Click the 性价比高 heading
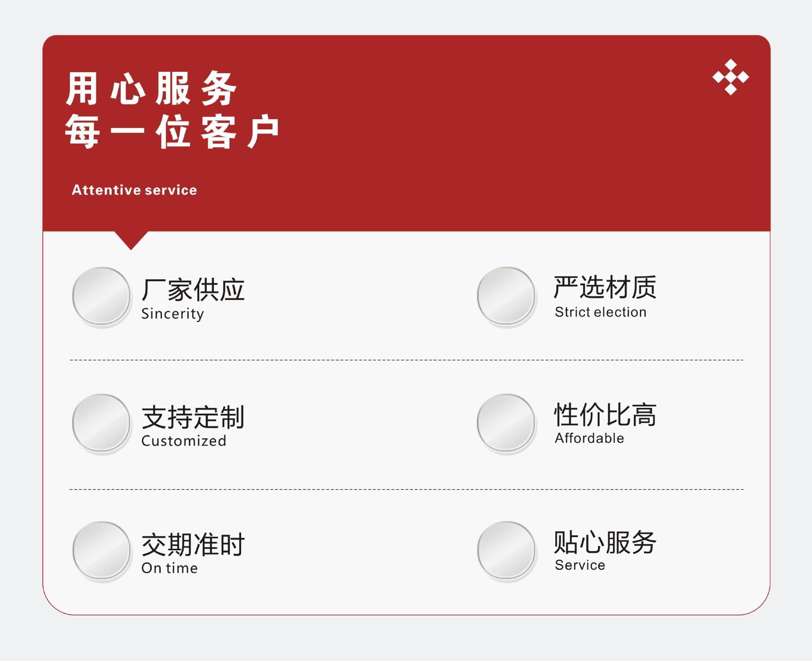 click(605, 415)
